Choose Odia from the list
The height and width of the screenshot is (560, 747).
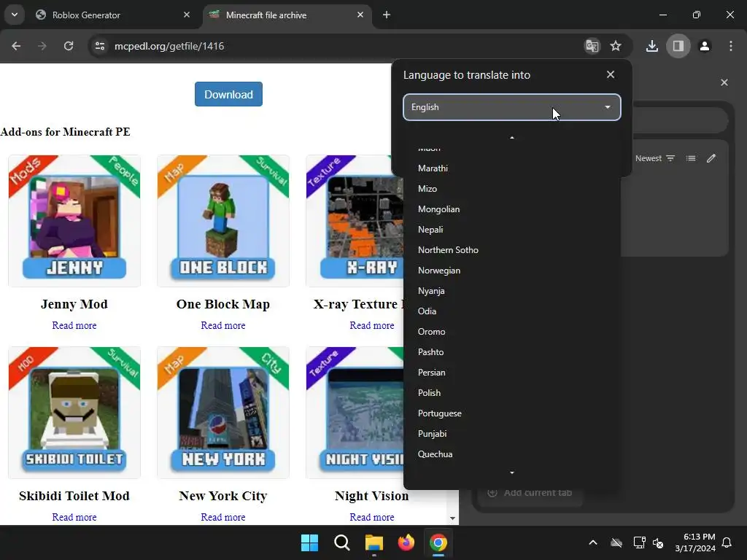[x=511, y=311]
